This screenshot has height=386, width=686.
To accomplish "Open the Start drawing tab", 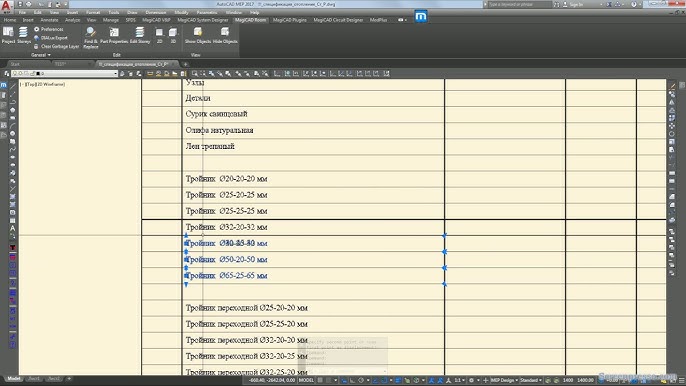I will [15, 64].
